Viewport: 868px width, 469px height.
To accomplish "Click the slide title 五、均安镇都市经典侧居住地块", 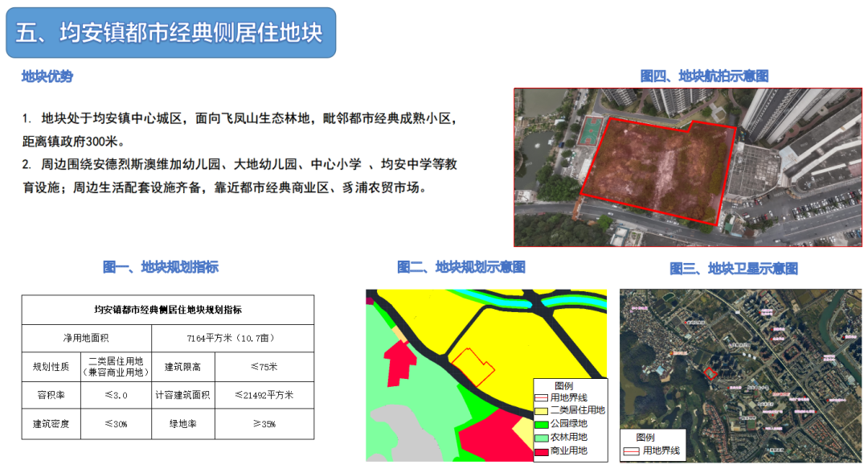I will pos(170,33).
